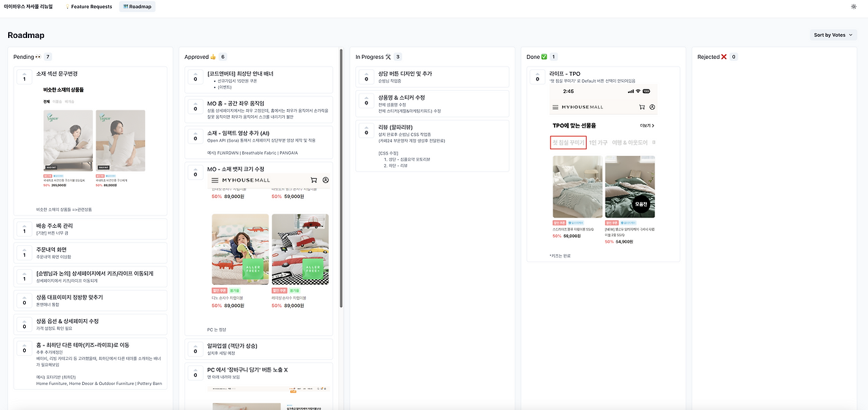This screenshot has height=410, width=868.
Task: Upvote the "알파업셀 (객단가 상승)" card
Action: (x=195, y=348)
